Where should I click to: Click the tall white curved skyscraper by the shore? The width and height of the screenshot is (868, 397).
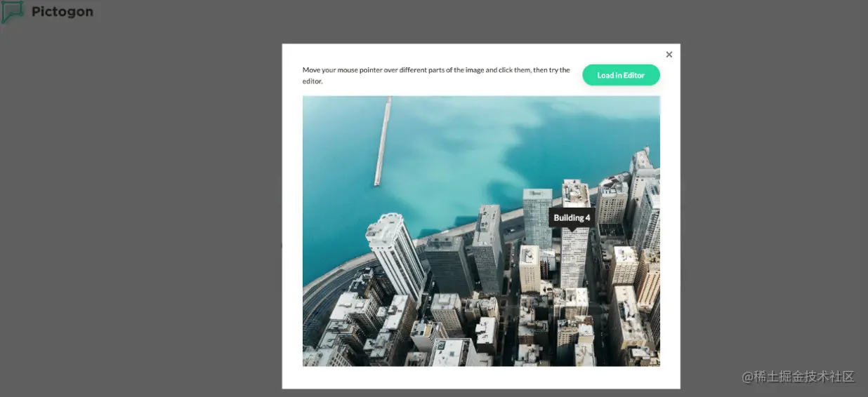coord(395,256)
